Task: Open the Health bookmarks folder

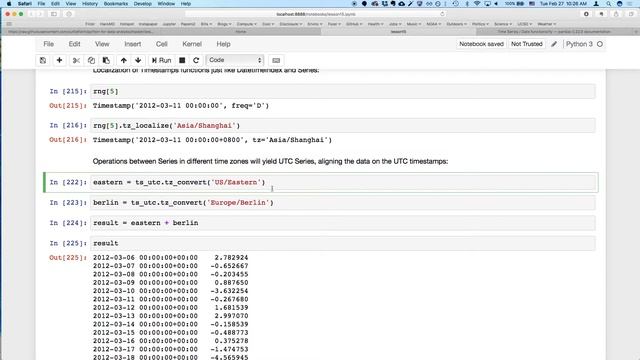Action: click(375, 24)
